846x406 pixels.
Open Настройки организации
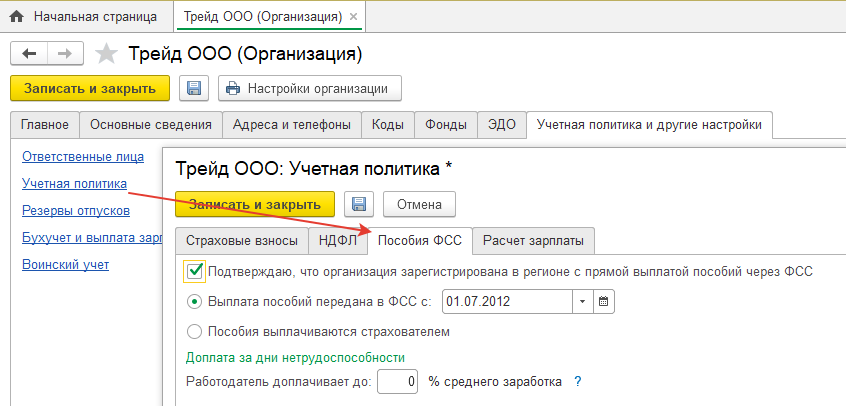coord(309,88)
